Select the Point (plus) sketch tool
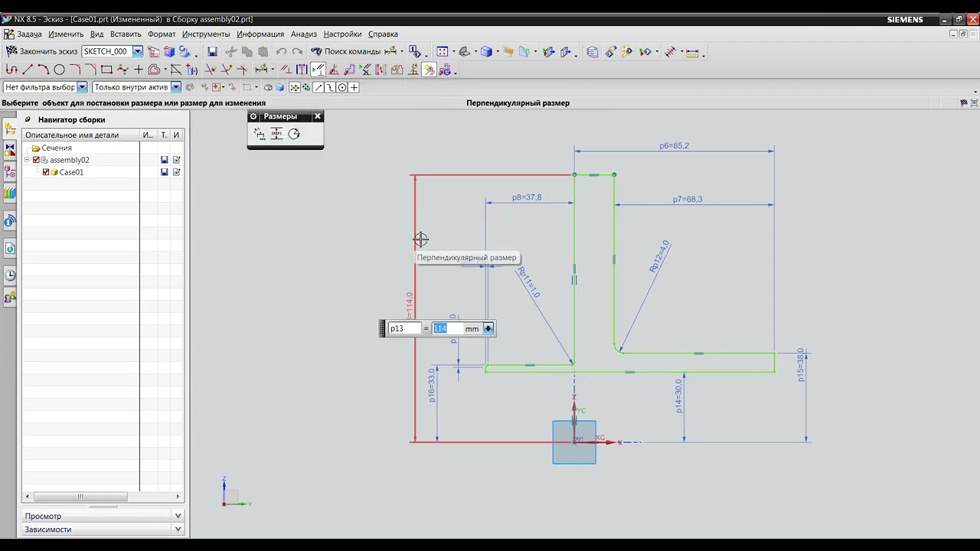This screenshot has height=551, width=980. pyautogui.click(x=138, y=70)
